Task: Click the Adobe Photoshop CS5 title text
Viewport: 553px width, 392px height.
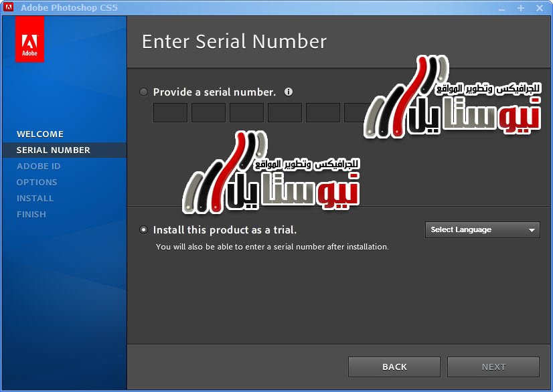Action: pos(69,7)
